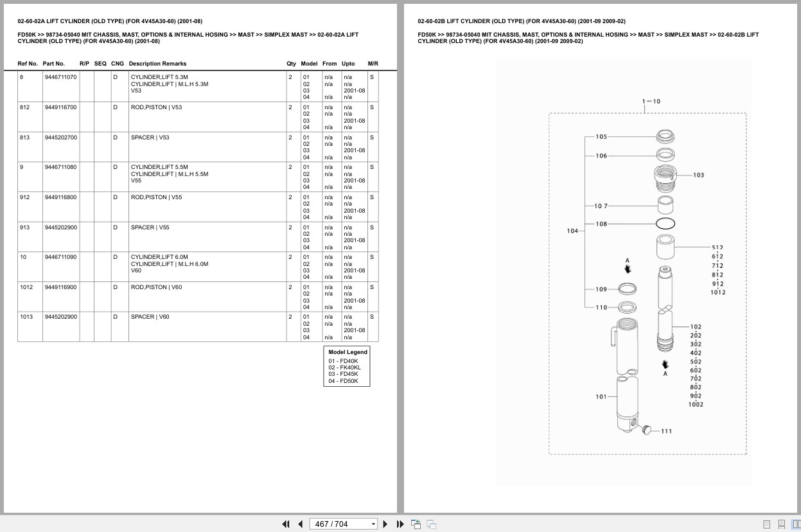The height and width of the screenshot is (532, 801).
Task: Click the greyed-out next view icon
Action: coord(432,524)
